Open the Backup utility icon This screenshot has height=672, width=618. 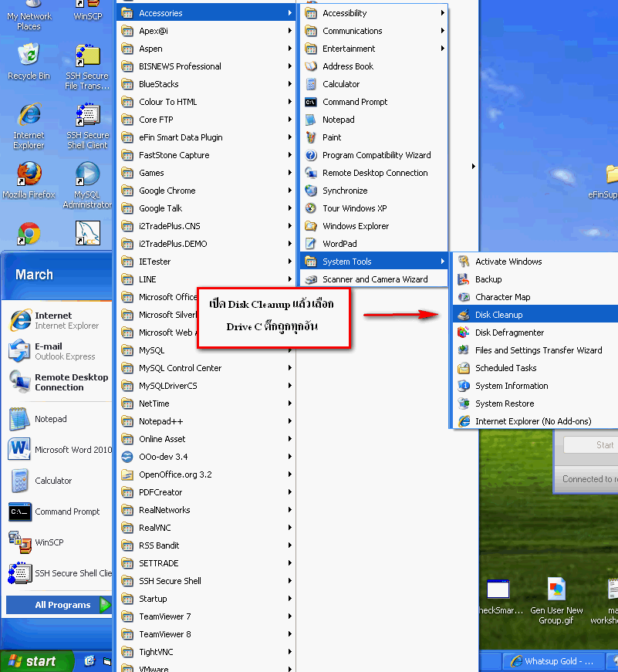[463, 279]
